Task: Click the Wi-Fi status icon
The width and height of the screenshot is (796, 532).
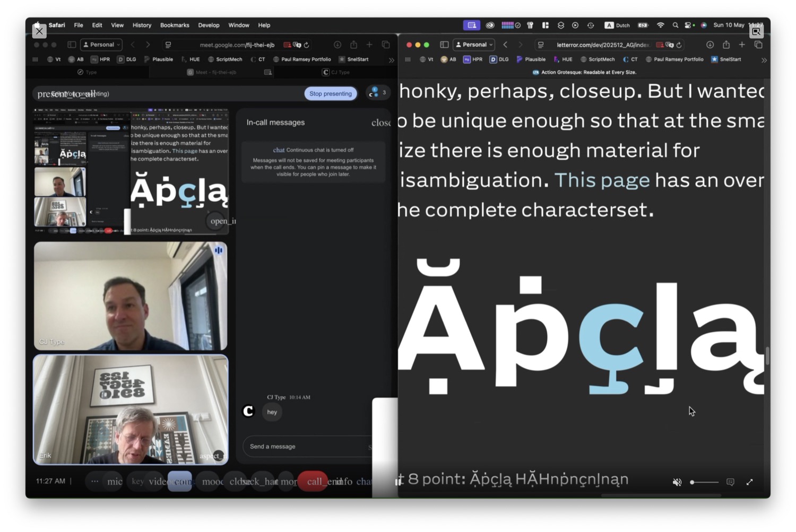Action: pos(661,25)
